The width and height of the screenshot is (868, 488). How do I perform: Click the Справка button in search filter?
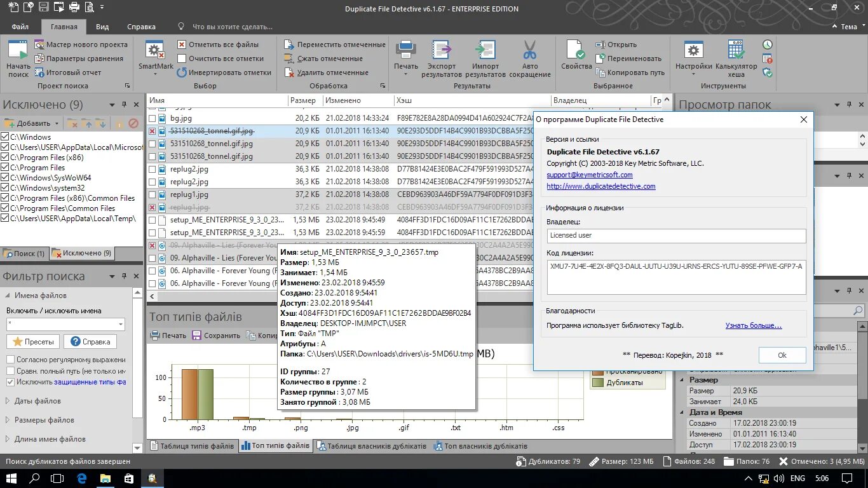(x=90, y=342)
